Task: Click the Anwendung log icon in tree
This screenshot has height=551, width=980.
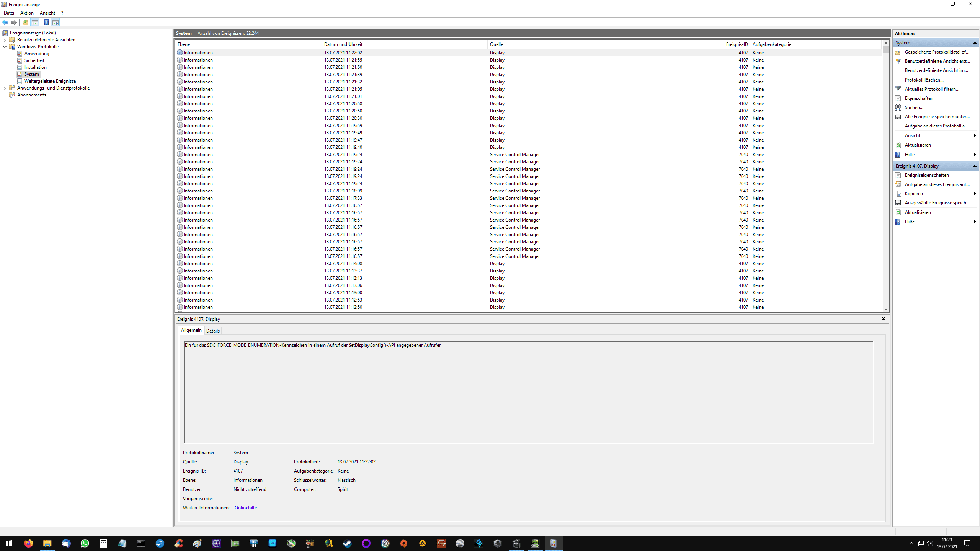Action: point(20,54)
